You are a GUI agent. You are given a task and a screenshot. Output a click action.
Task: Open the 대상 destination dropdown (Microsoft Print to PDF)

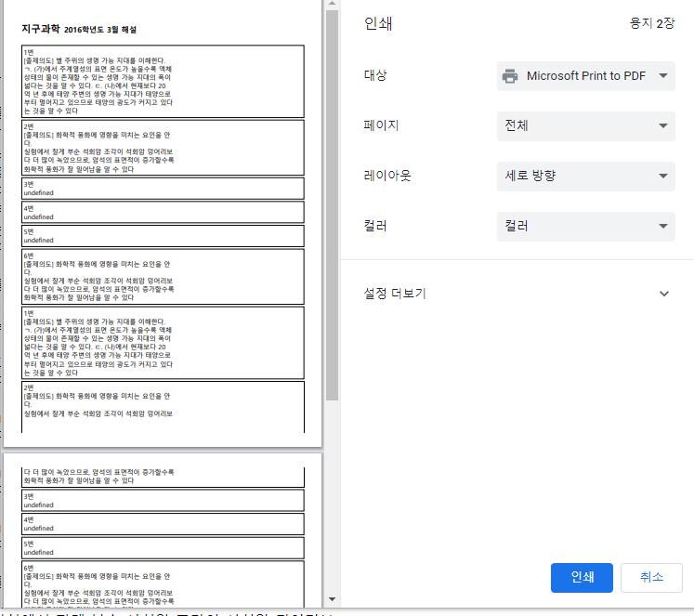click(585, 76)
